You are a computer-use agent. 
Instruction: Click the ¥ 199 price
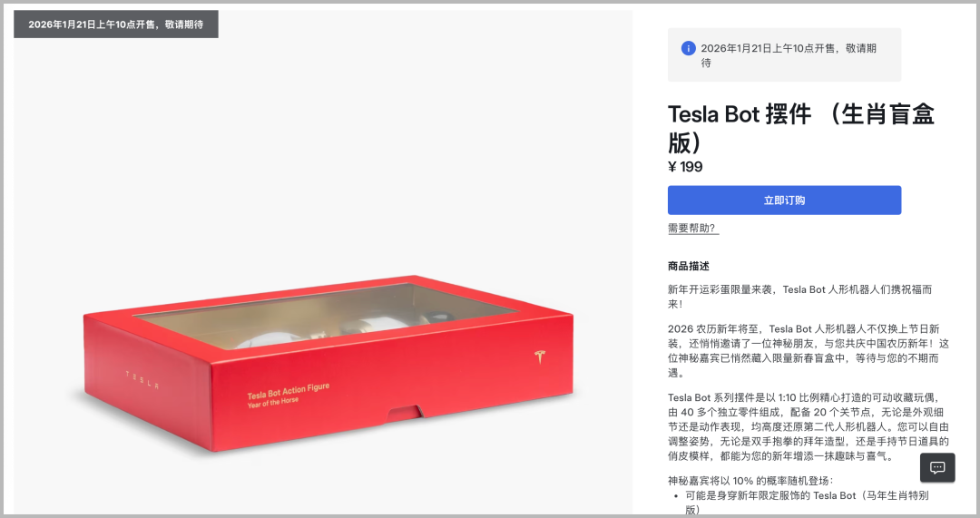tap(685, 167)
